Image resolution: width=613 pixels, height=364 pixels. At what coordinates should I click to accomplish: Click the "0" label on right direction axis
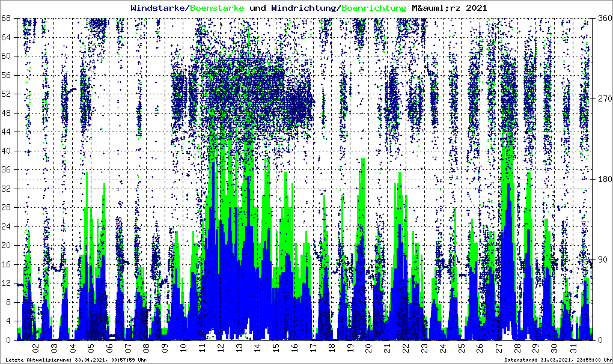pos(599,340)
